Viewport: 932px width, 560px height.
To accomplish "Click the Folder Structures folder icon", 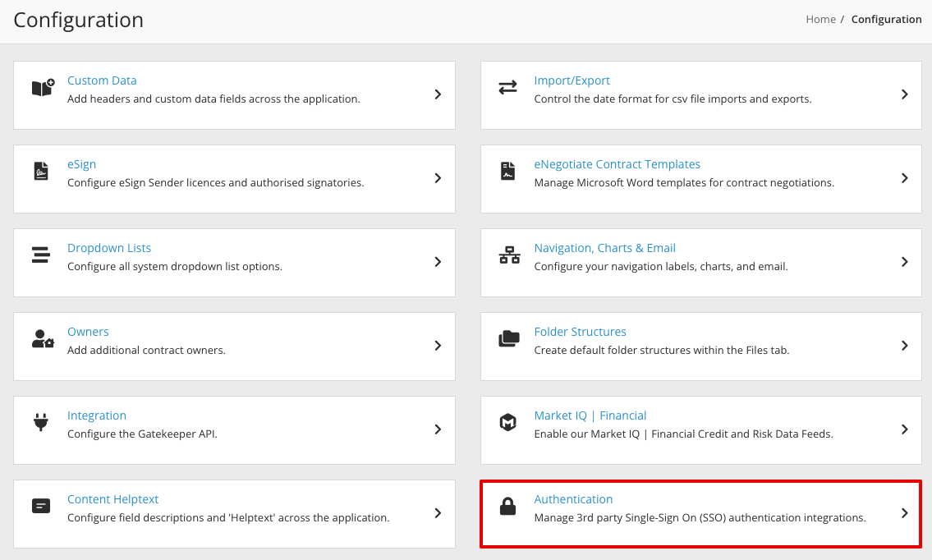I will coord(507,338).
